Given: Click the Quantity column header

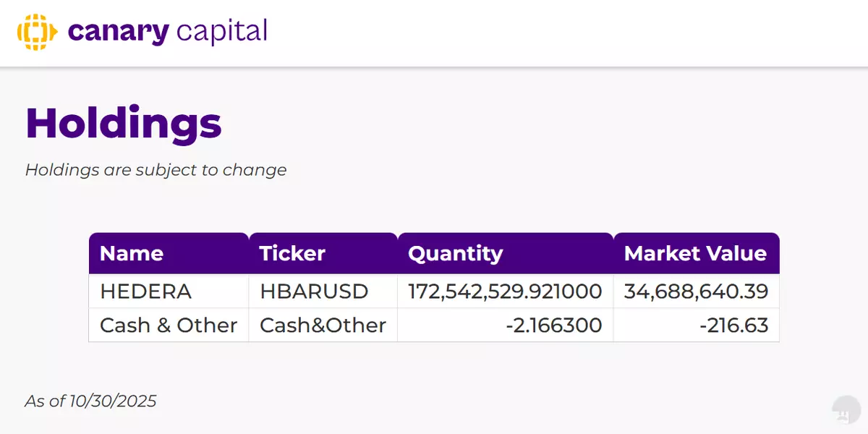Looking at the screenshot, I should click(455, 253).
